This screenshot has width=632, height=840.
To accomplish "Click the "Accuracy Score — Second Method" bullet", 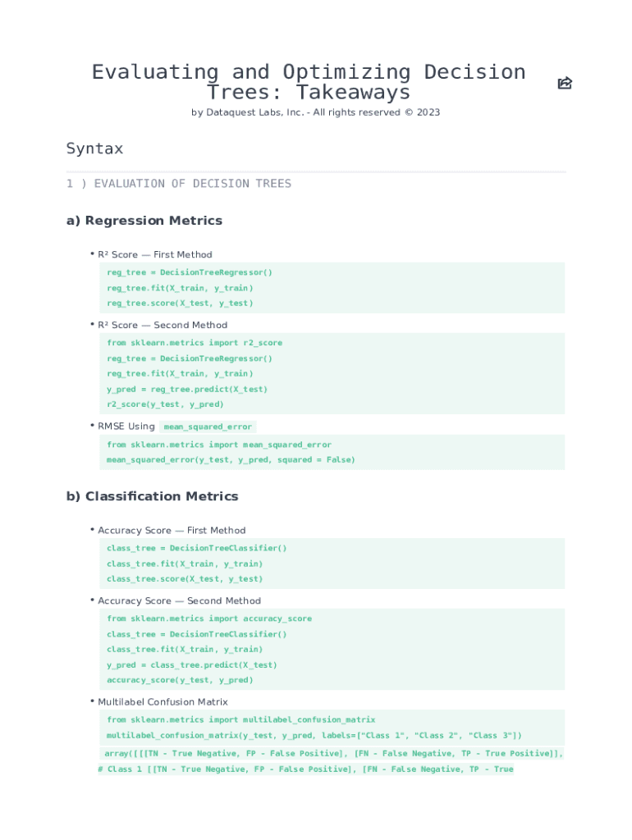I will tap(179, 600).
